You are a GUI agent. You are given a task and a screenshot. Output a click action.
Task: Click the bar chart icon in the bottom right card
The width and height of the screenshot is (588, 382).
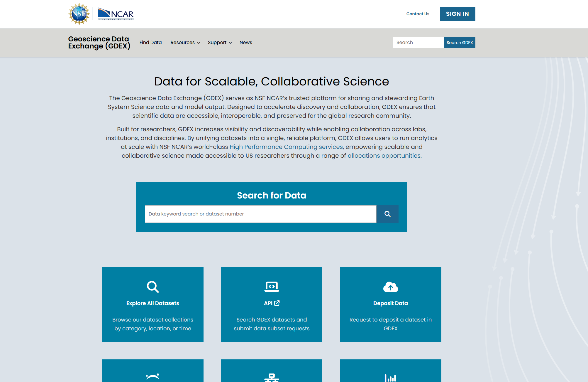pos(390,378)
